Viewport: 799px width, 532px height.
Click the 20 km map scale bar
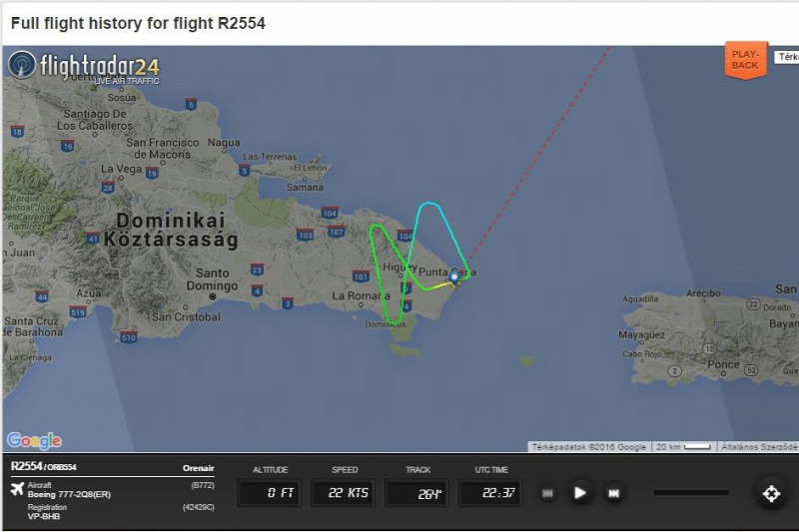[684, 447]
